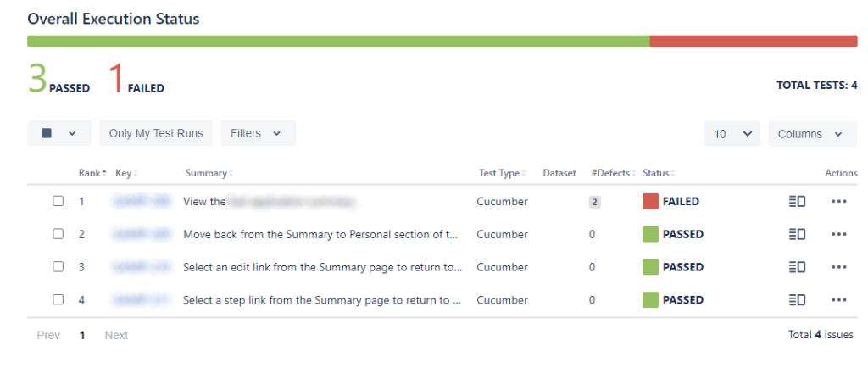This screenshot has width=868, height=368.
Task: Open execution details icon for rank 2 test
Action: click(x=797, y=235)
